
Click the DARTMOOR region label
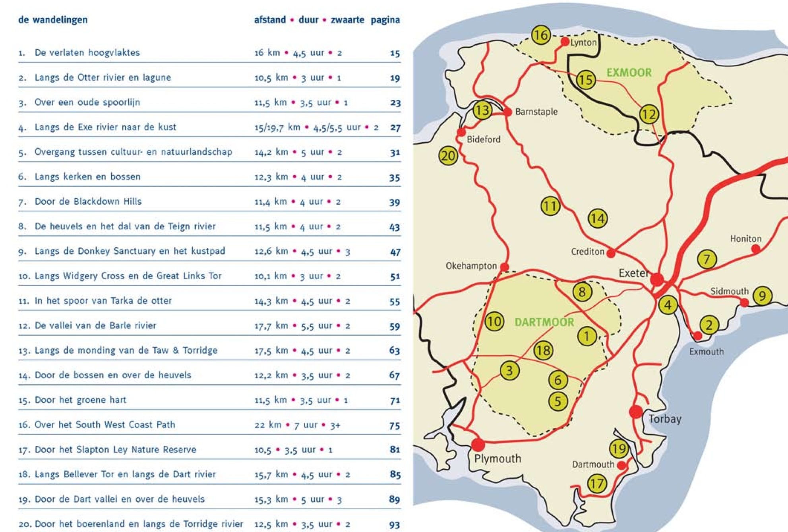[x=544, y=322]
